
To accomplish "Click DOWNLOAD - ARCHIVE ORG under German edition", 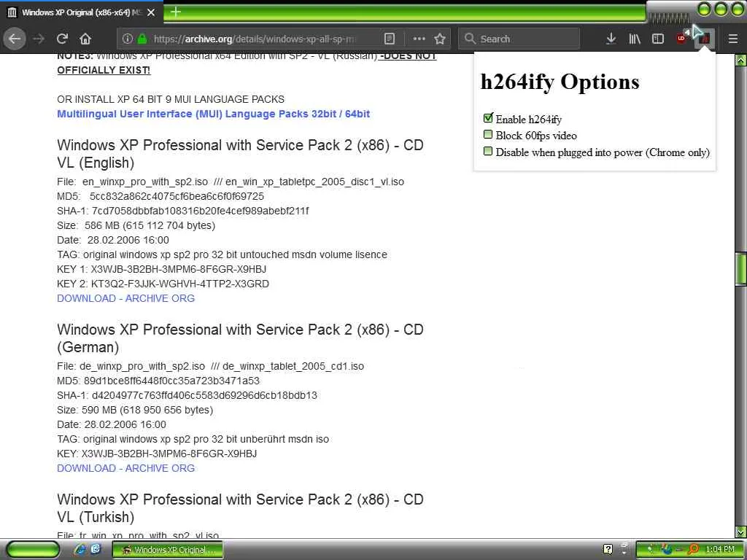I will point(125,468).
